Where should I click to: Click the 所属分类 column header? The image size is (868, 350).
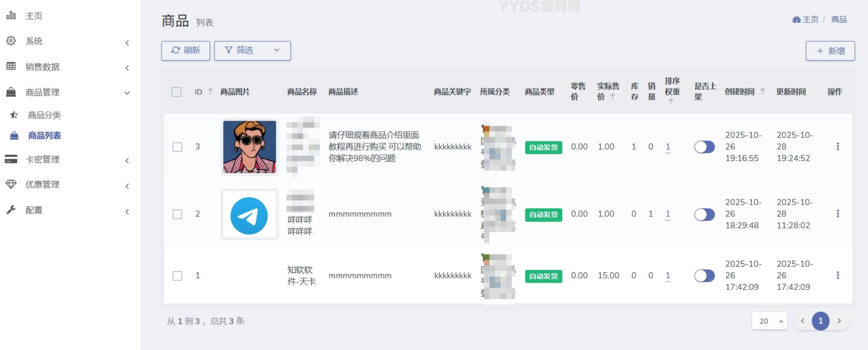tap(495, 92)
